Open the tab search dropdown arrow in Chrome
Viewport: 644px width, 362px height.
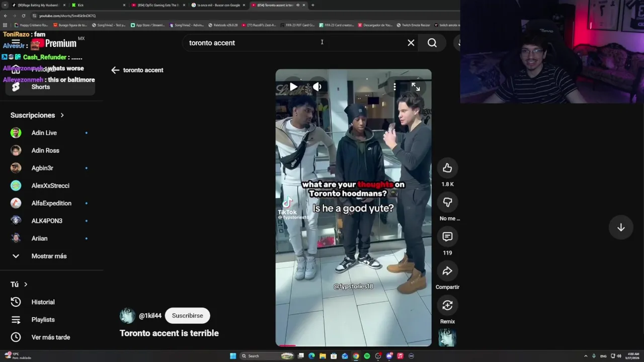[5, 5]
